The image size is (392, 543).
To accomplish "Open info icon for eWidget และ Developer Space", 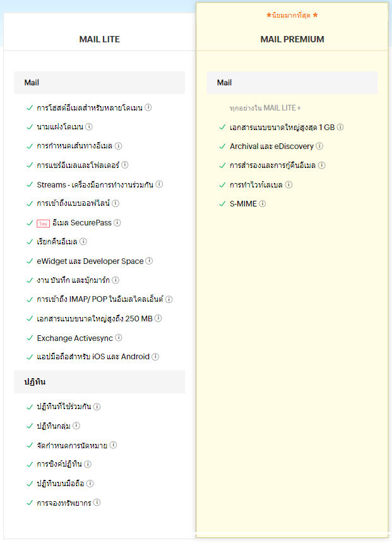I will pyautogui.click(x=149, y=261).
